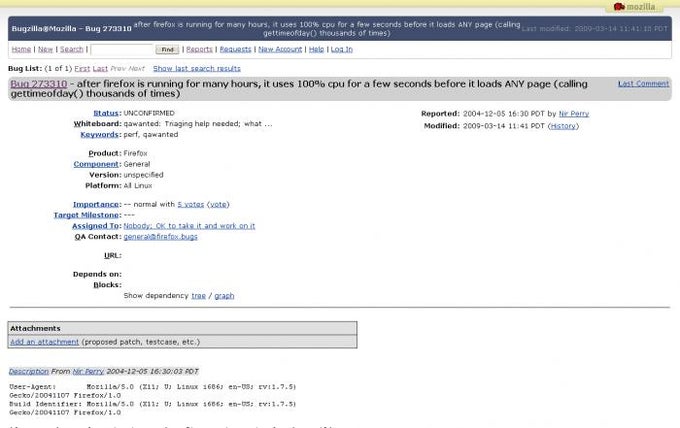
Task: Open the New bug link
Action: point(46,49)
